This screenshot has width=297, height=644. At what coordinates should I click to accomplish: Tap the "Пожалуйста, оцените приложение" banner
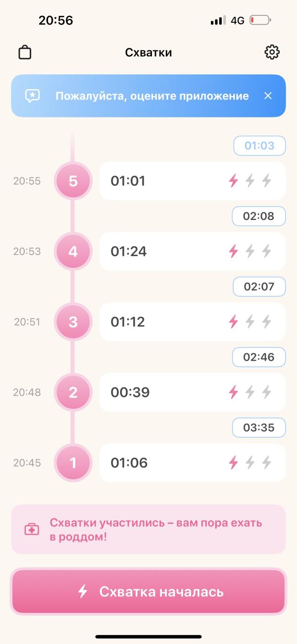tap(151, 96)
